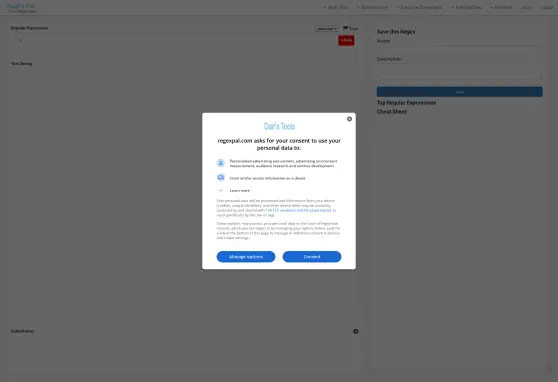Click the Dan's Tools logo in dialog
The height and width of the screenshot is (382, 558).
(x=279, y=126)
